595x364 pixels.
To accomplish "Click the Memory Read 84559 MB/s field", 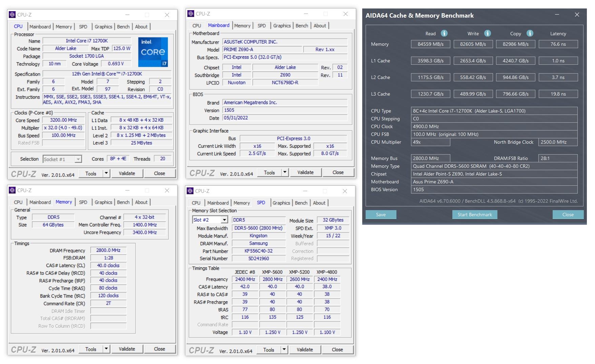I will 430,44.
